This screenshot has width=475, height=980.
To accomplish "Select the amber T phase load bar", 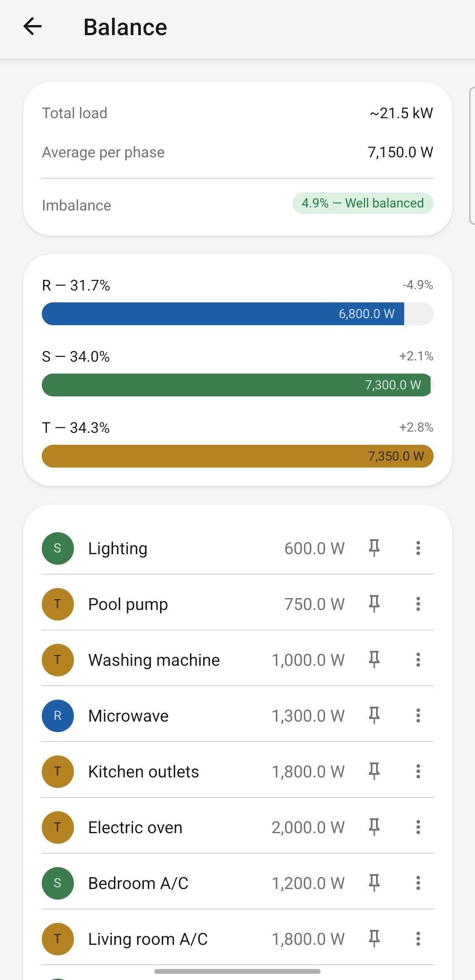I will point(237,456).
